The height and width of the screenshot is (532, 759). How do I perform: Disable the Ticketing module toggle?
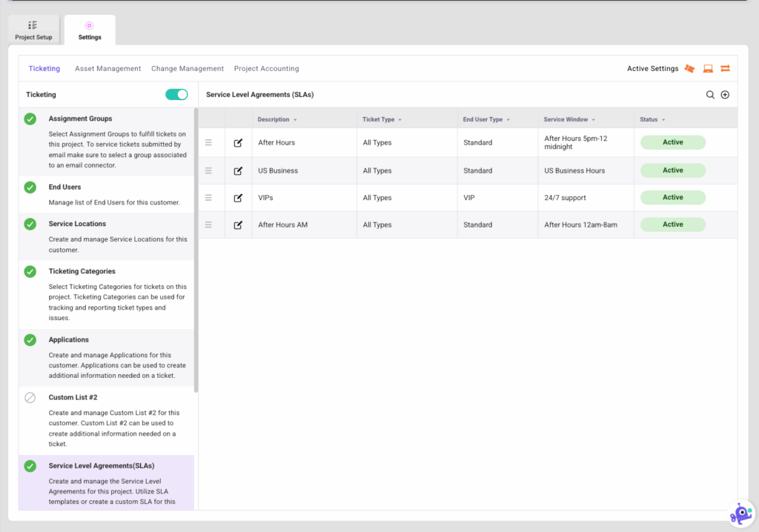point(176,95)
